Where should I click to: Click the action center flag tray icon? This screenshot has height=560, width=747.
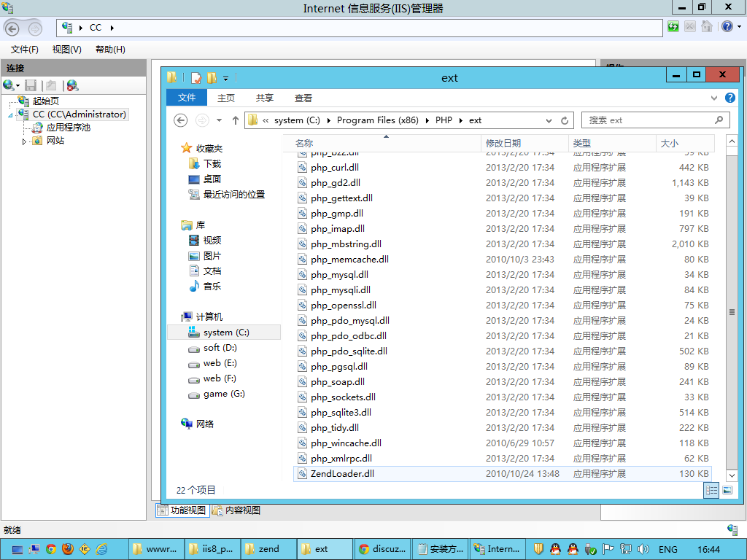(x=608, y=549)
